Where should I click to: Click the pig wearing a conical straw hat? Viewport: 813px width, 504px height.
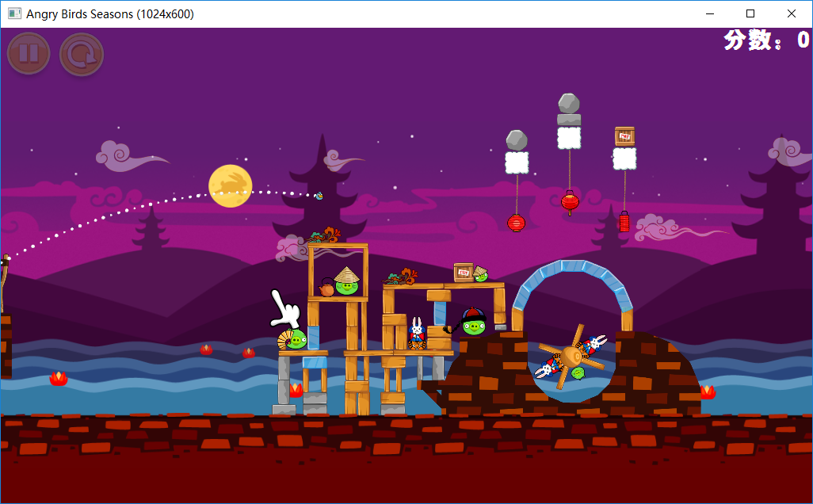coord(347,281)
